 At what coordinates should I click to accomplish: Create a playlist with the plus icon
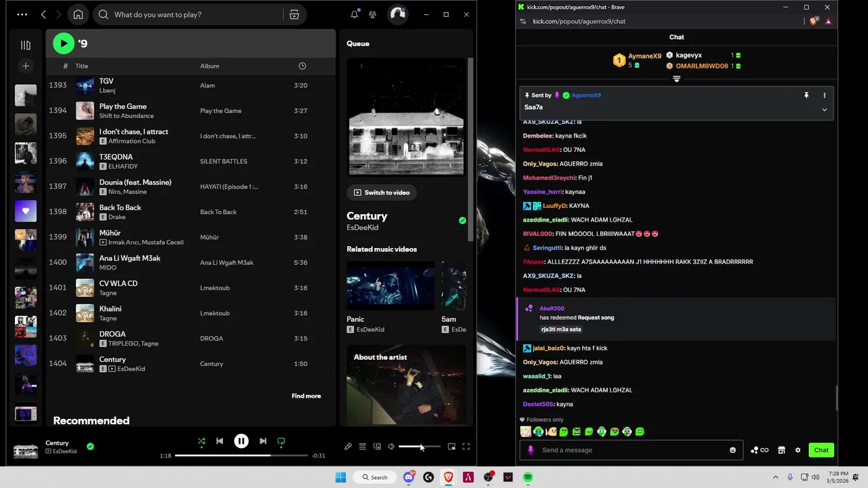(26, 66)
